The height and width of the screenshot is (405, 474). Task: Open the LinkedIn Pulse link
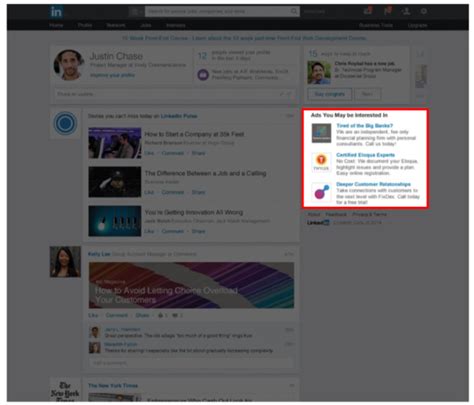179,116
